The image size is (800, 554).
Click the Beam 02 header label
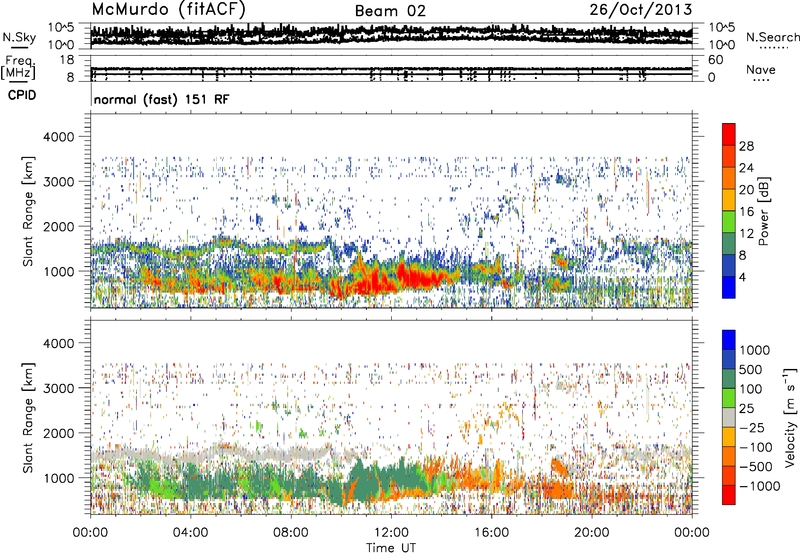pos(390,11)
